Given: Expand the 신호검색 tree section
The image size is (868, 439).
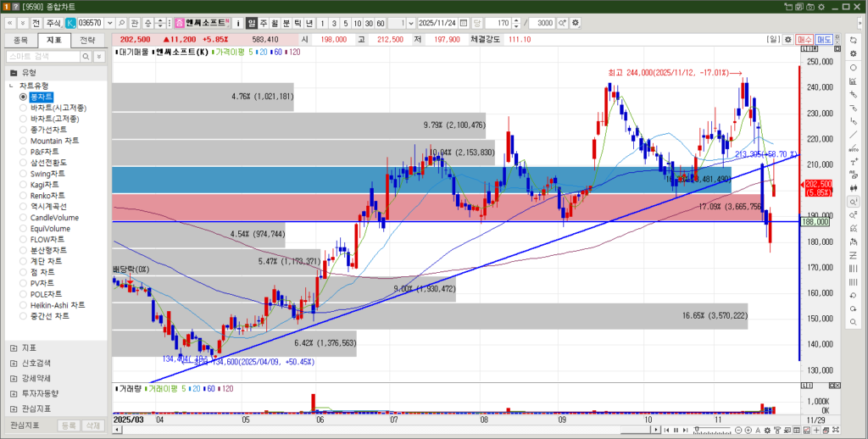Looking at the screenshot, I should (13, 363).
